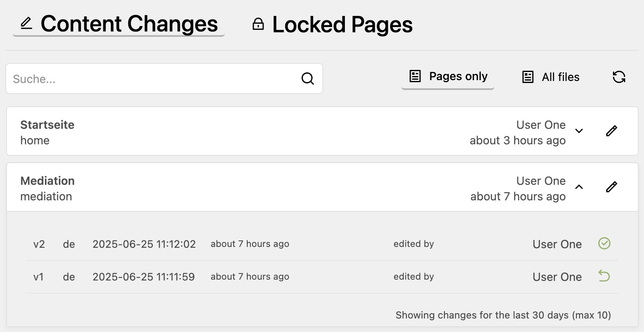Click the search magnifier icon
The height and width of the screenshot is (332, 644).
(x=307, y=79)
